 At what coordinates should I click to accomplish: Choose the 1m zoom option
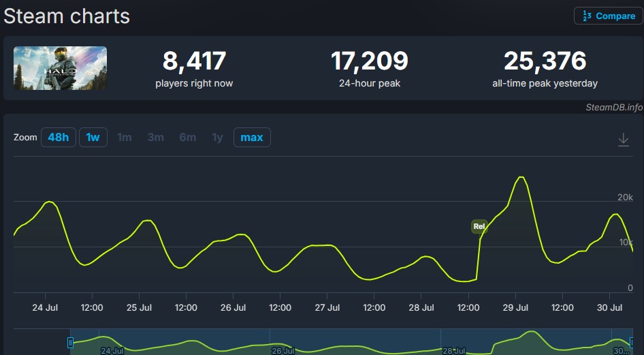pos(124,137)
